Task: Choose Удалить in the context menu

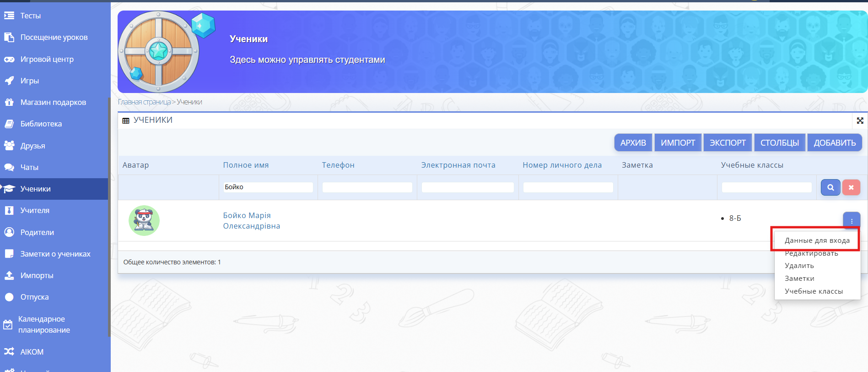Action: pos(799,266)
